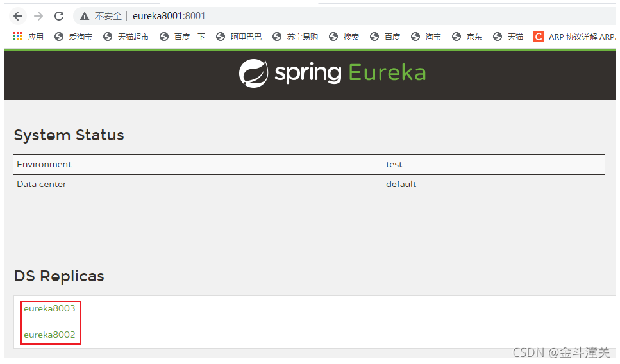Screen dimensions: 620x364
Task: Open the 天猫超市 bookmark
Action: coord(126,37)
